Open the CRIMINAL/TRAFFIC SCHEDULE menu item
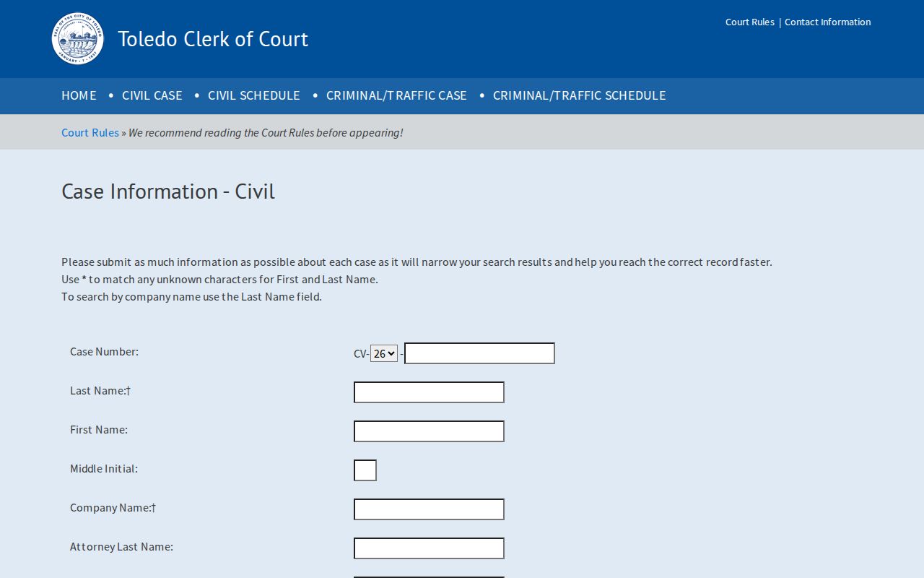 [x=580, y=95]
